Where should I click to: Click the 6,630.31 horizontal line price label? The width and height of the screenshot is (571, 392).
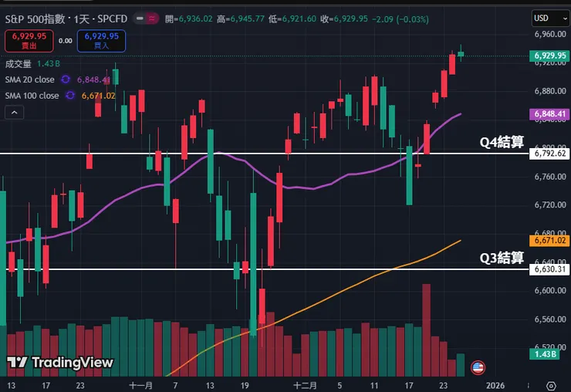[550, 269]
